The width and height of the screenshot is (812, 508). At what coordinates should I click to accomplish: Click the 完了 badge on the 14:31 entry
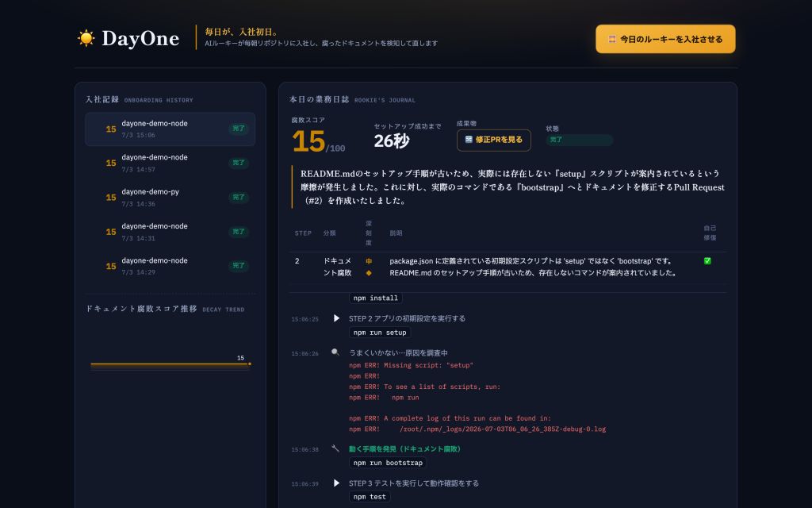tap(238, 232)
